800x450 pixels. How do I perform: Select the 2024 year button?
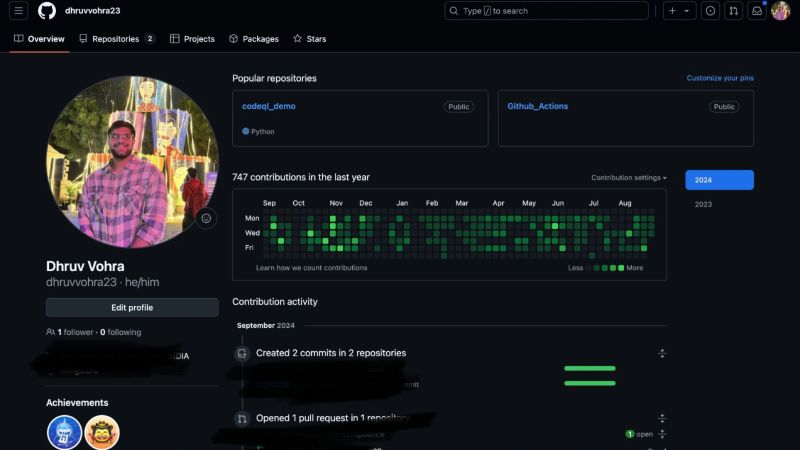point(719,180)
